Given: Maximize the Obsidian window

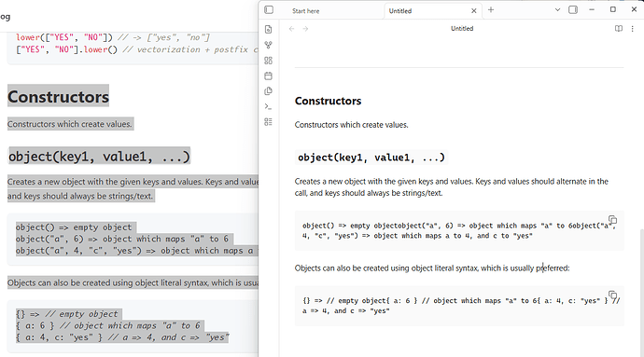Looking at the screenshot, I should click(613, 9).
